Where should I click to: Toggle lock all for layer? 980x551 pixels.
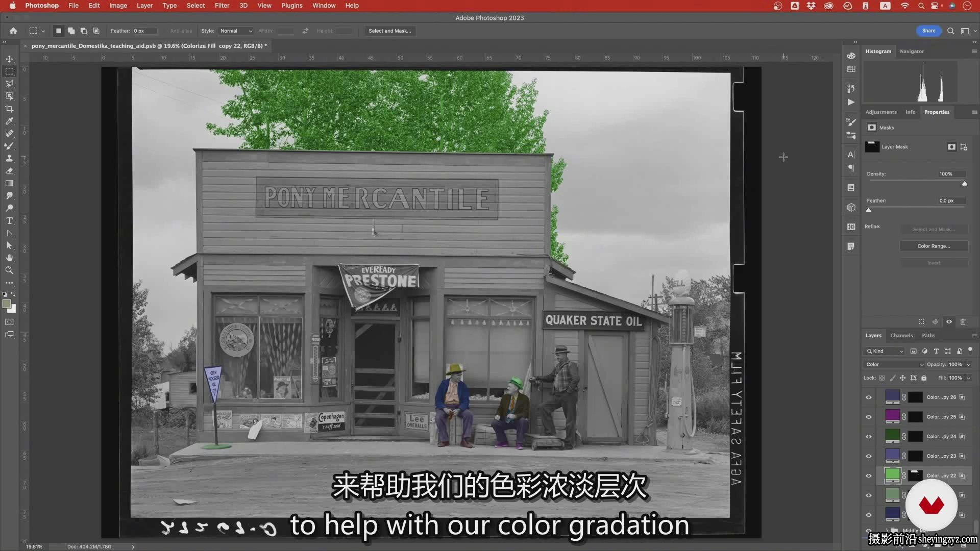924,378
